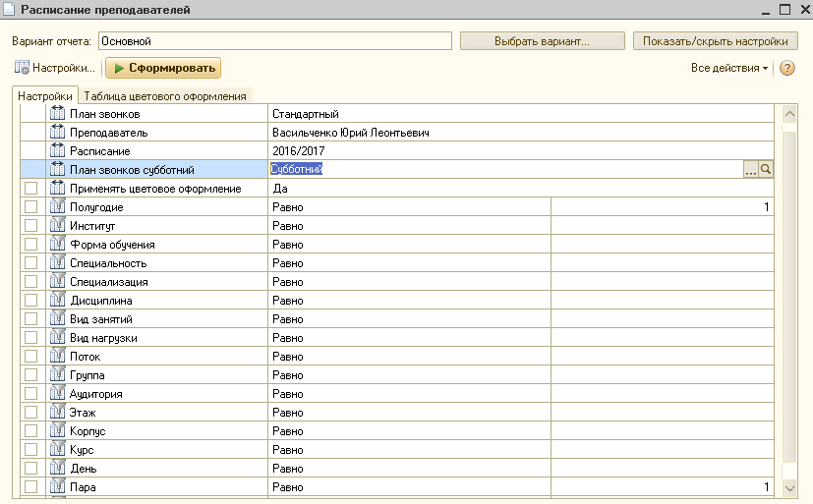The width and height of the screenshot is (813, 504).
Task: Click the ellipsis select button in Субботний field
Action: click(751, 169)
